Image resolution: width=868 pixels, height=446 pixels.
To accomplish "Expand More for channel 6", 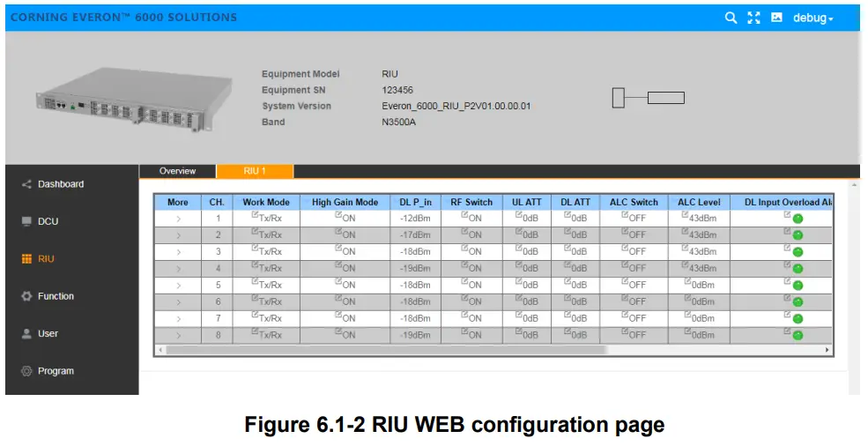I will pos(178,302).
